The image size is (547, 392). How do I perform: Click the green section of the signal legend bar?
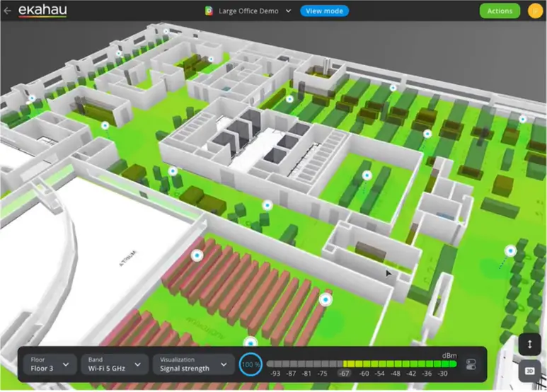[x=400, y=364]
